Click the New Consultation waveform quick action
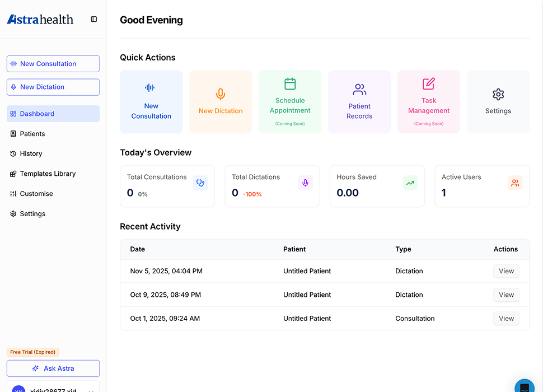Image resolution: width=543 pixels, height=392 pixels. point(151,102)
